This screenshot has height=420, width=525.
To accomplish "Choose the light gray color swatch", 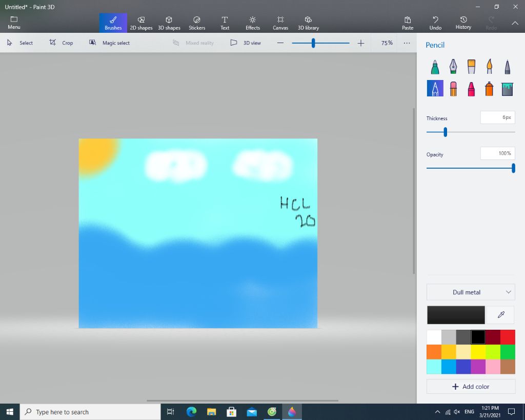I will coord(449,337).
